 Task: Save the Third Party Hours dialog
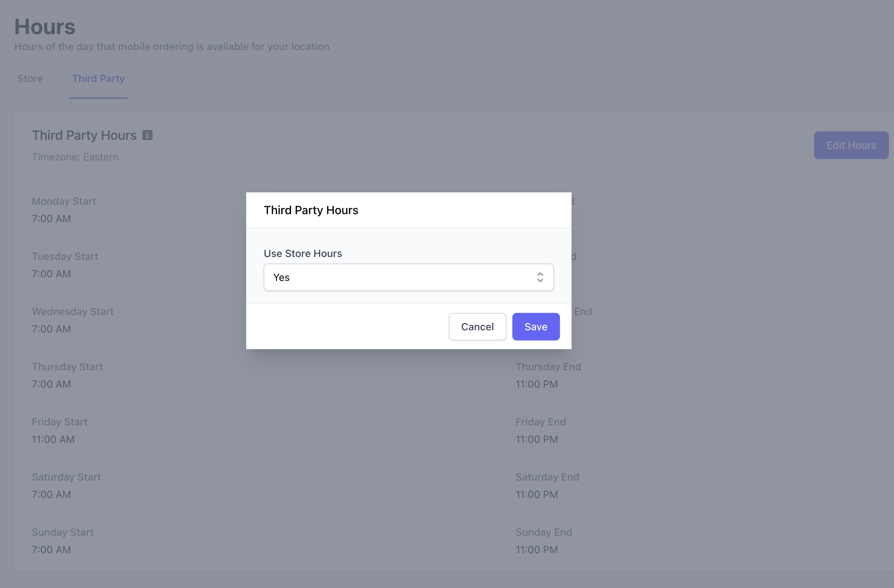[536, 327]
